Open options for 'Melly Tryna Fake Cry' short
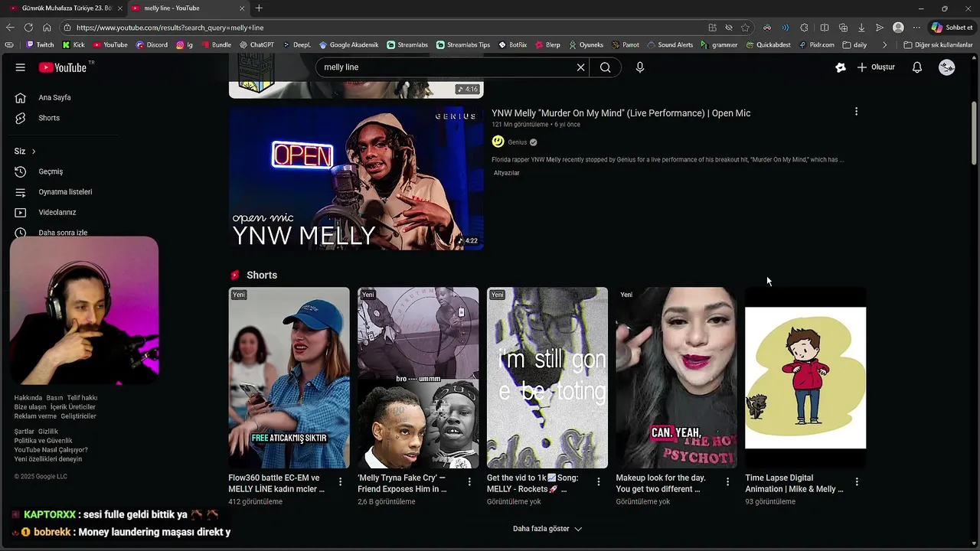This screenshot has height=551, width=980. click(469, 482)
